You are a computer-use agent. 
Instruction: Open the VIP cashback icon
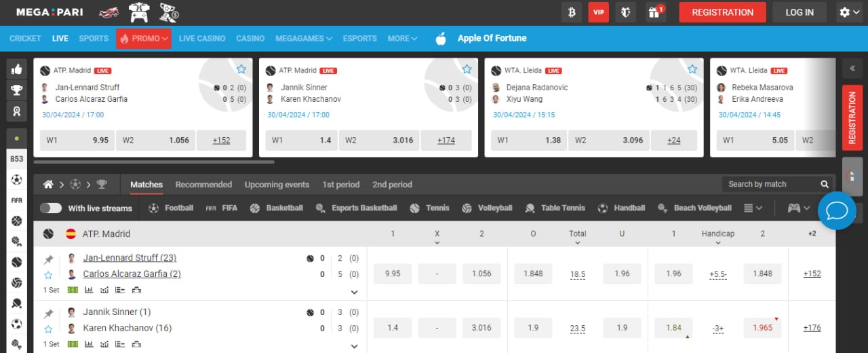point(598,12)
